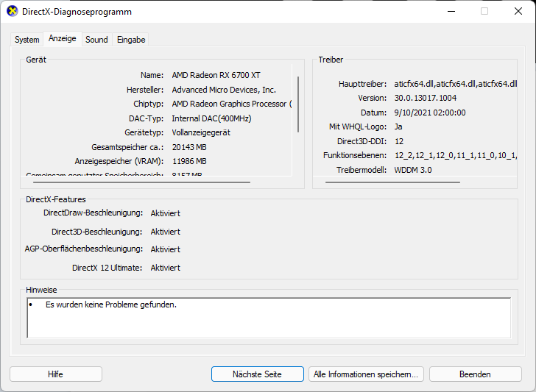536x392 pixels.
Task: Click the Haupttreiber value aticfx64.dll
Action: point(455,84)
